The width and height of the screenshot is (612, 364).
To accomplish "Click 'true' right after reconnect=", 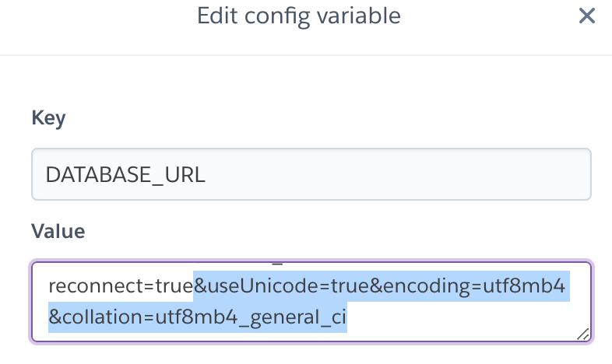I will (x=174, y=286).
